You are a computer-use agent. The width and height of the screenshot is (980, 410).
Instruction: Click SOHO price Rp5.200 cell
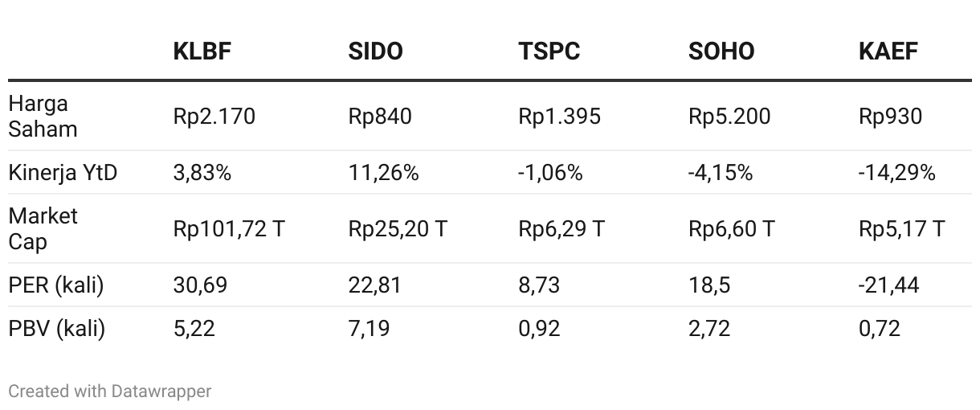coord(729,117)
